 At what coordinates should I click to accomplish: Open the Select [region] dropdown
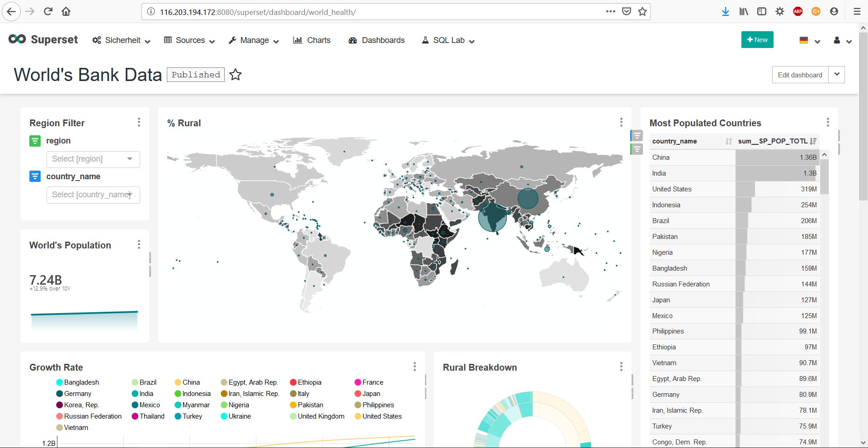pyautogui.click(x=93, y=159)
